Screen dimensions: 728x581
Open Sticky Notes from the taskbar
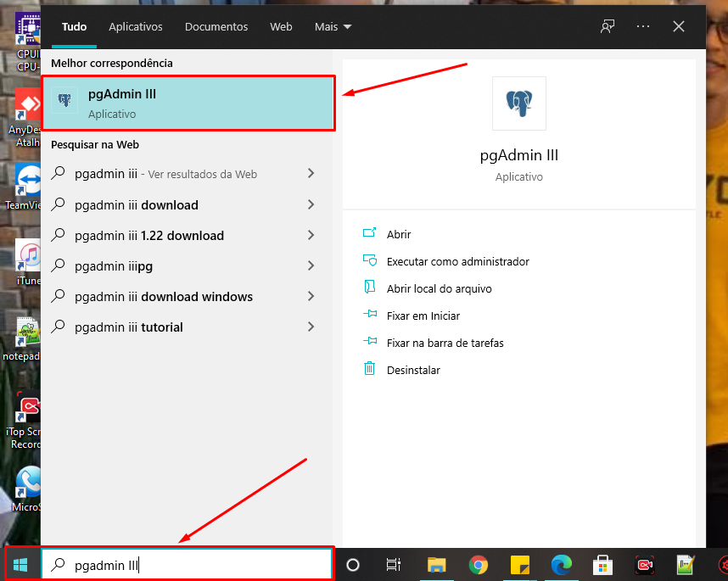(x=519, y=564)
